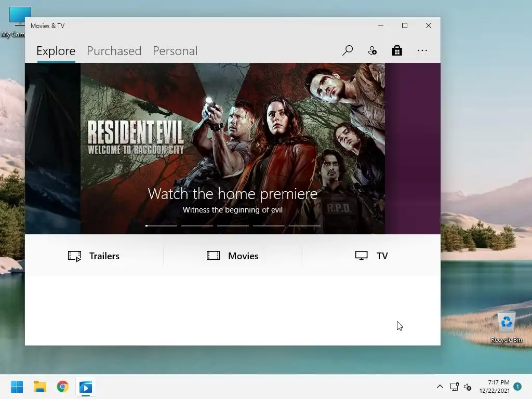Click the account sign-in person icon
The image size is (532, 399).
[x=372, y=50]
